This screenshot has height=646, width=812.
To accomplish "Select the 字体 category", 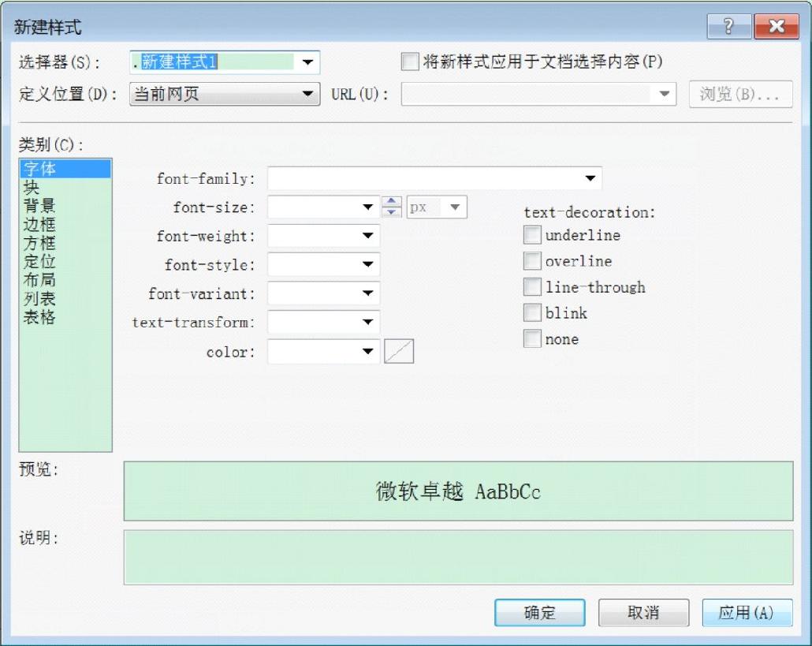I will 65,169.
